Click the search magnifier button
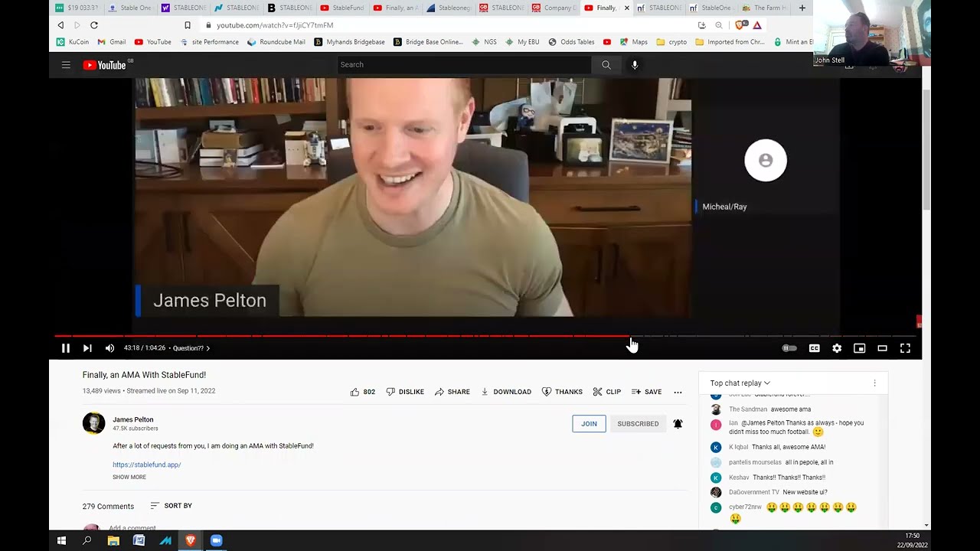Image resolution: width=980 pixels, height=551 pixels. click(x=606, y=64)
